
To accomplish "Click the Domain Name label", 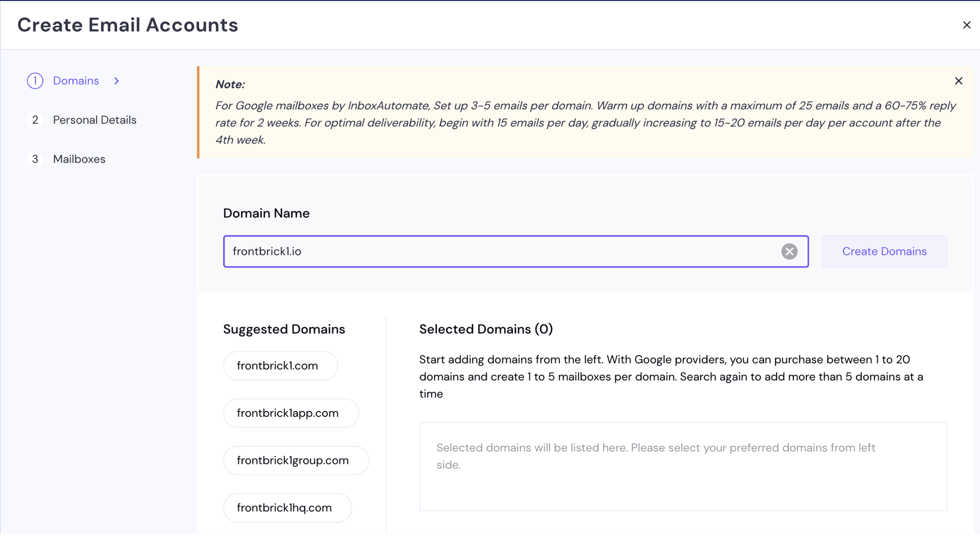I will click(x=266, y=213).
